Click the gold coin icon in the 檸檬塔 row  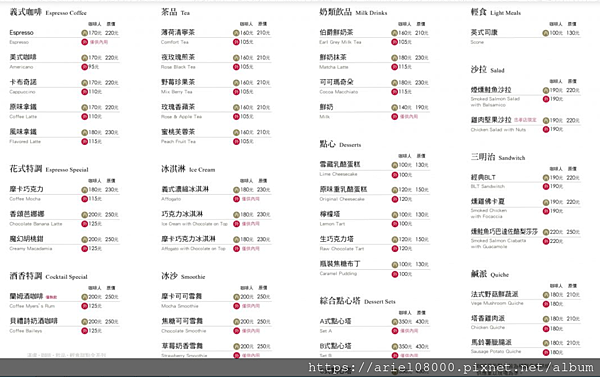[x=395, y=215]
